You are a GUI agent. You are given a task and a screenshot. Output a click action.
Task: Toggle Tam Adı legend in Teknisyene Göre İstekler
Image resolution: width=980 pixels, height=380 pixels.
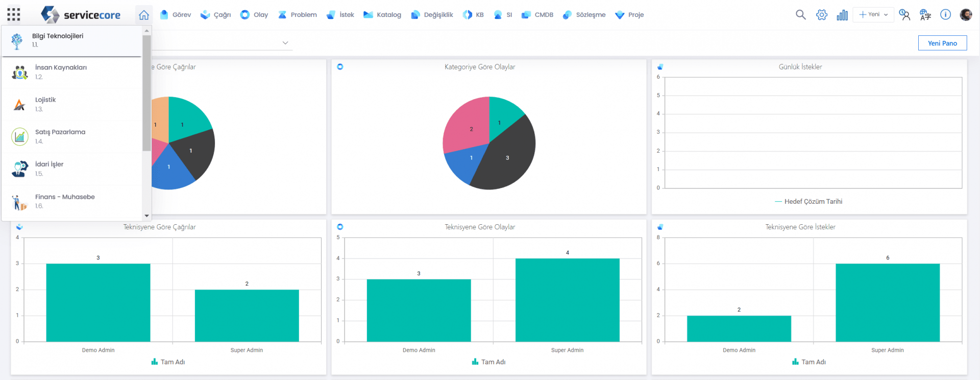pos(808,362)
